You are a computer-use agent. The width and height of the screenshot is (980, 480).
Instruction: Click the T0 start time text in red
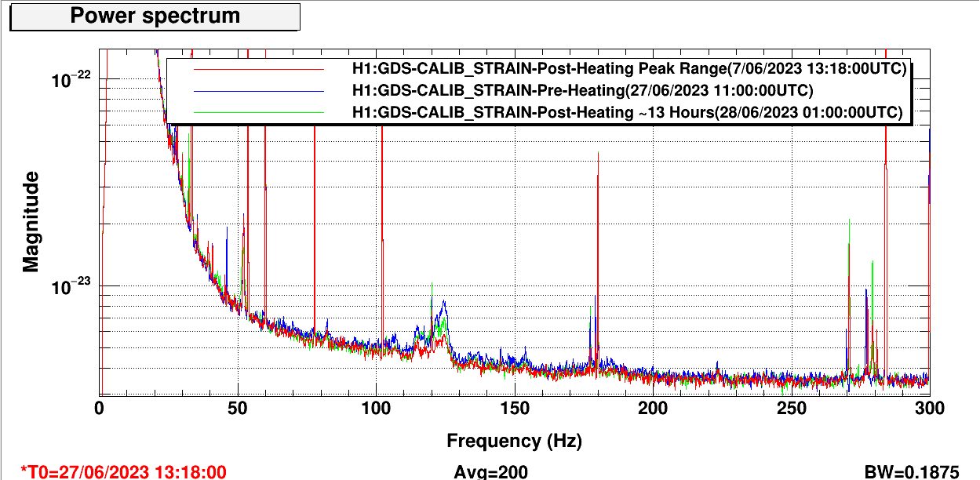pyautogui.click(x=123, y=471)
